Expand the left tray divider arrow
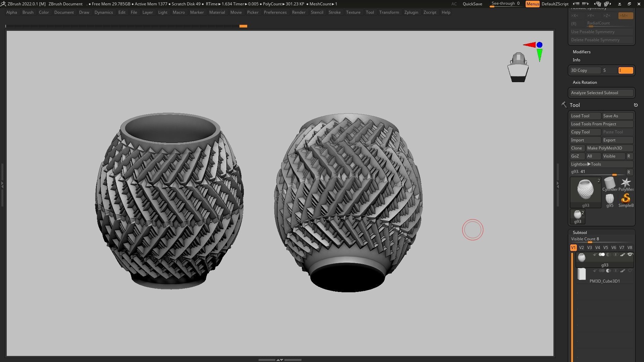The image size is (644, 362). coord(2,184)
